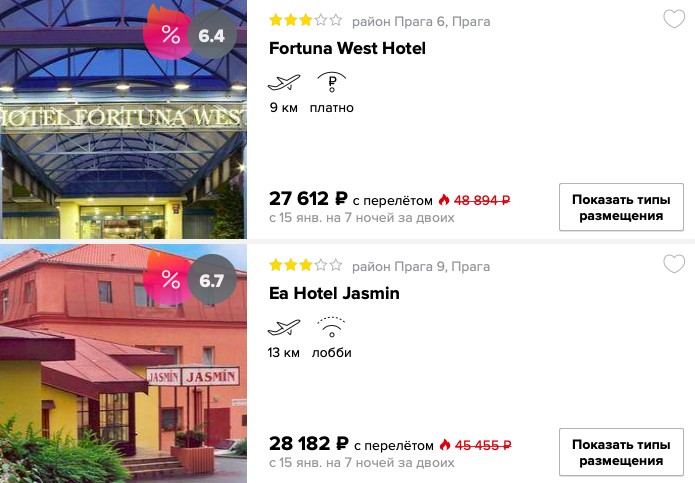Open the Ea Hotel Jasmin title link
Screen dimensions: 695x483
334,293
